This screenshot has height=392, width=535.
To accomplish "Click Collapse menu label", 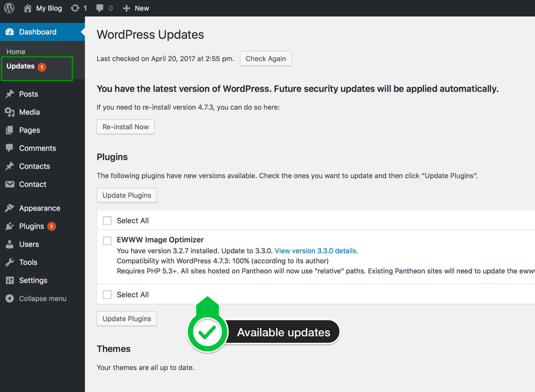I will (43, 298).
